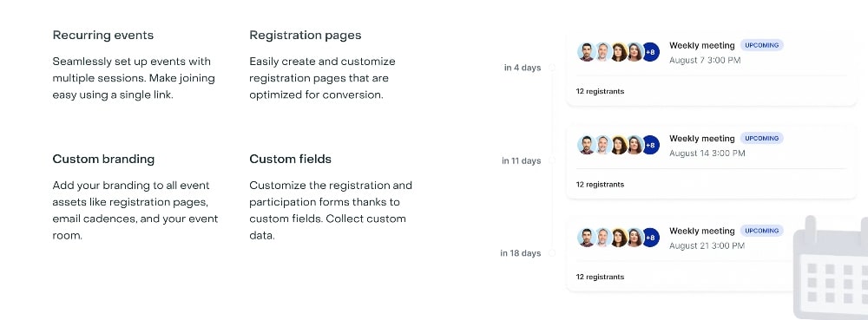Select the yellow-background avatar in August 14 card

(619, 145)
